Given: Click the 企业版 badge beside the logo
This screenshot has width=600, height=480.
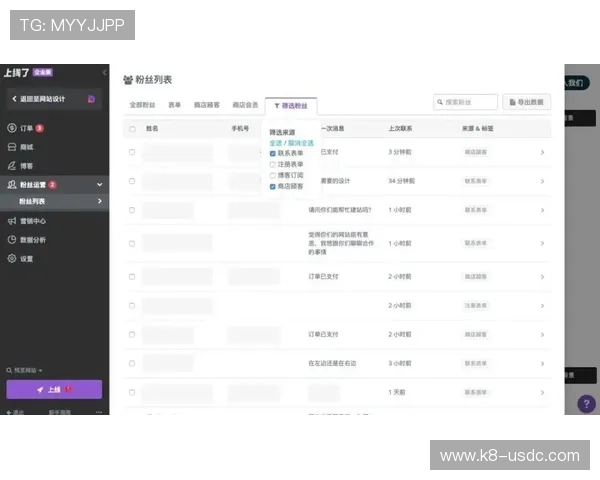Looking at the screenshot, I should (43, 72).
